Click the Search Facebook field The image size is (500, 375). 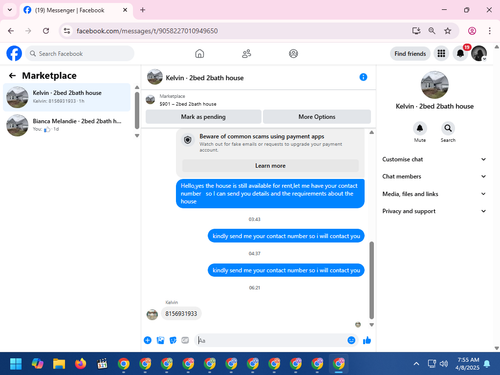tap(80, 54)
